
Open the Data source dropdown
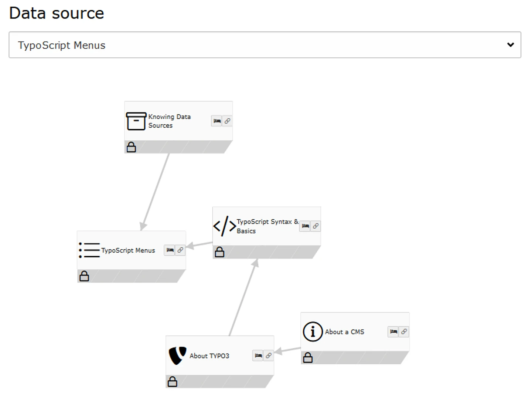point(265,45)
